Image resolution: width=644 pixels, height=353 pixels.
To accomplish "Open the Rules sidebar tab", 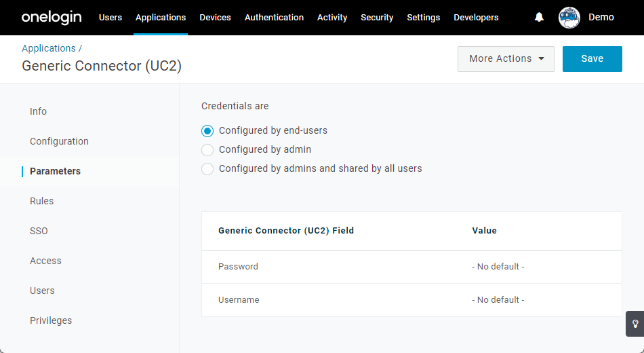I will click(x=41, y=201).
